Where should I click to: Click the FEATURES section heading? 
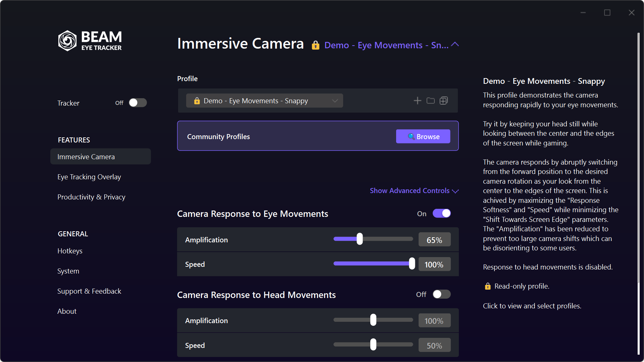pyautogui.click(x=74, y=140)
